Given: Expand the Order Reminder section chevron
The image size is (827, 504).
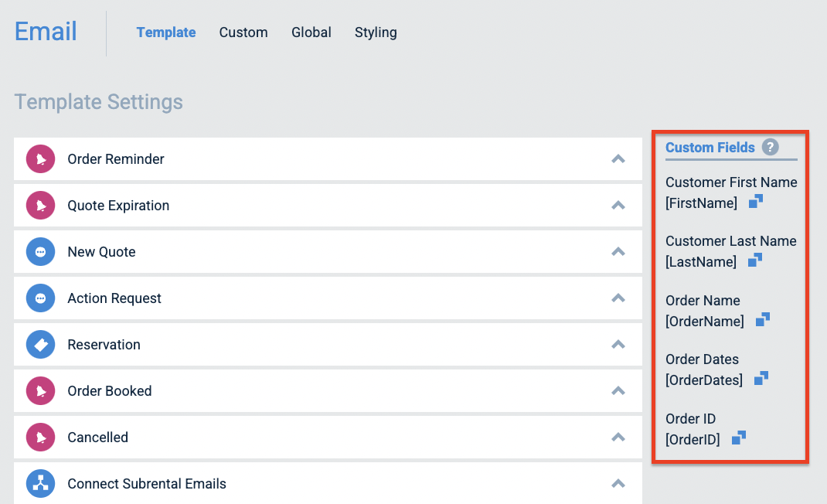Looking at the screenshot, I should (x=618, y=158).
